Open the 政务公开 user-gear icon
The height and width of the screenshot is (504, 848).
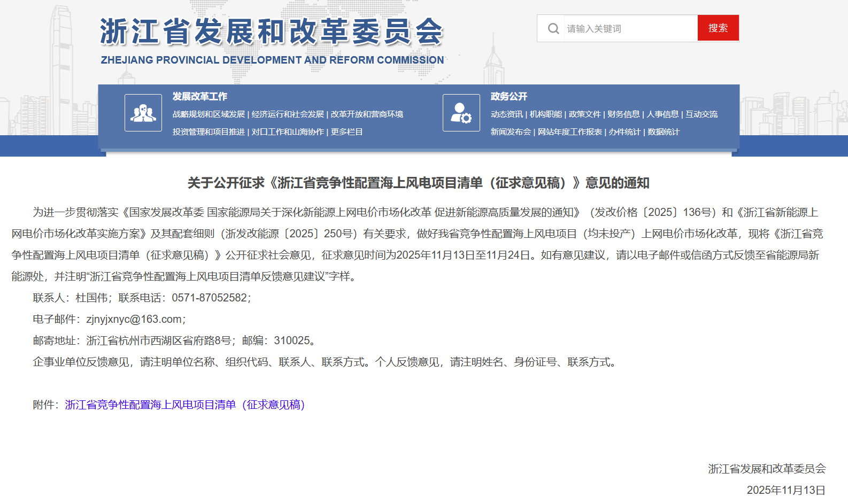(x=461, y=113)
